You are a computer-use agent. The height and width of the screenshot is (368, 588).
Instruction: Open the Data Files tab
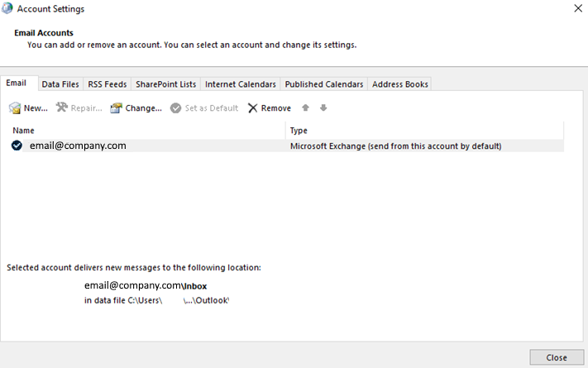pos(60,84)
